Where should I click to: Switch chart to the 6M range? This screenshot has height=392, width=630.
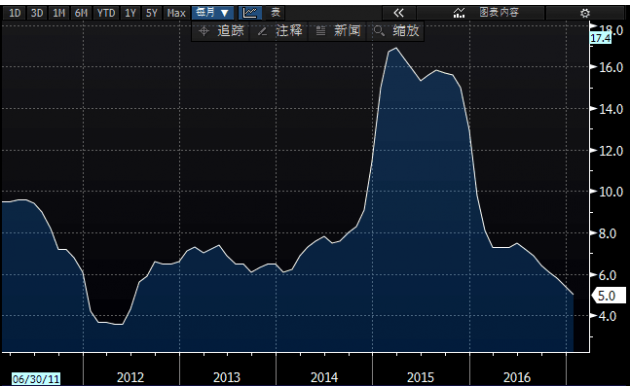click(81, 13)
